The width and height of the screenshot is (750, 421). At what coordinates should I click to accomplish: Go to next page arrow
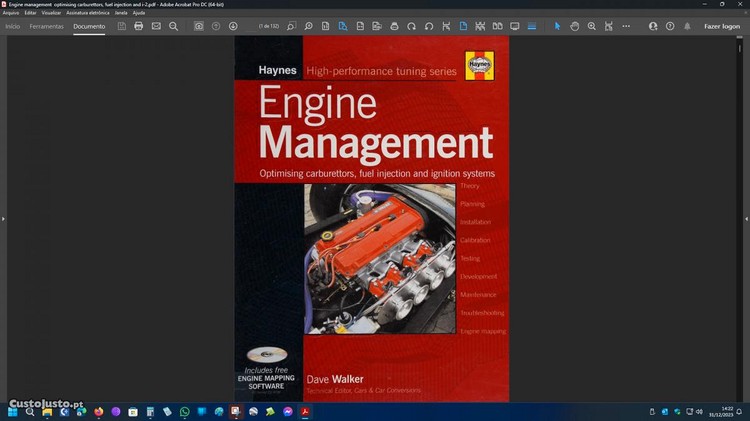coord(234,26)
